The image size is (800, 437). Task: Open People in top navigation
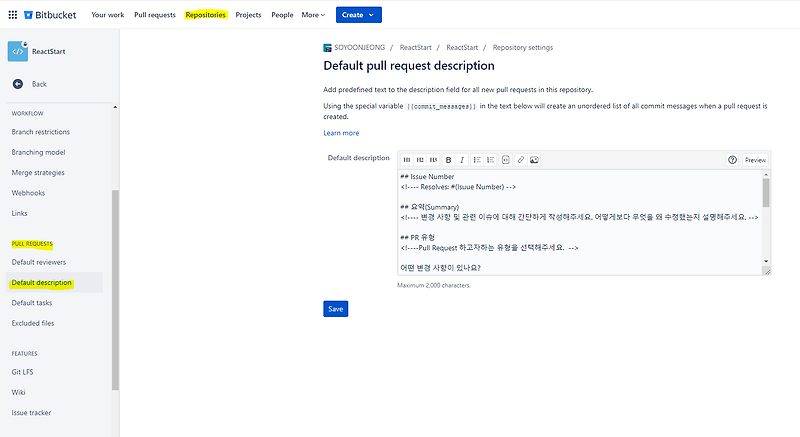click(x=282, y=15)
